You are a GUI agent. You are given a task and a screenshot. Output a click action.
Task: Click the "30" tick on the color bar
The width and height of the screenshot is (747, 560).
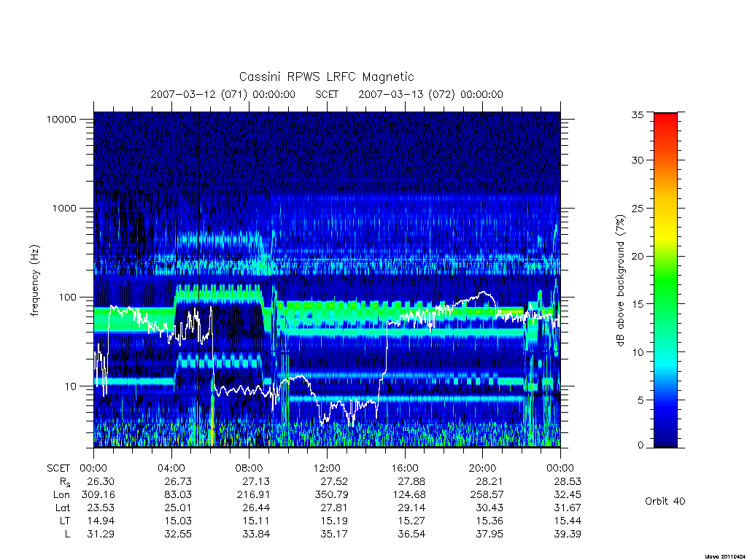637,160
